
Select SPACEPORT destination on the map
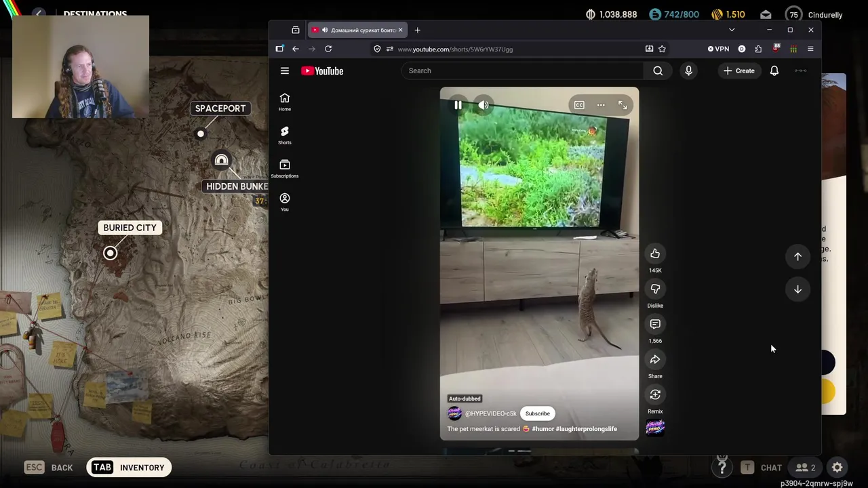(220, 108)
